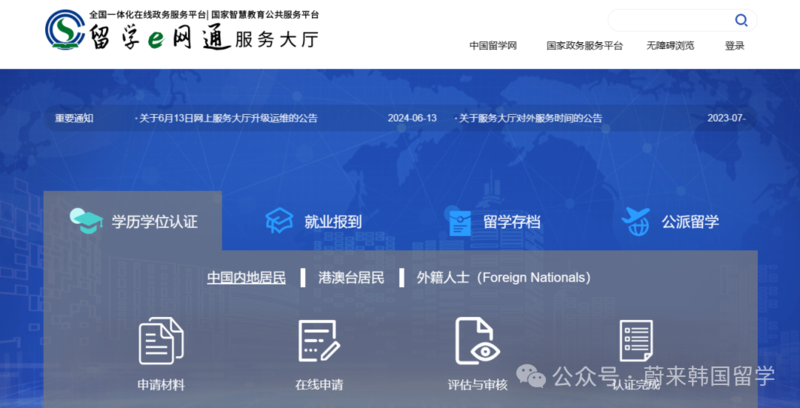Click the 认证完成 checklist icon

point(636,341)
